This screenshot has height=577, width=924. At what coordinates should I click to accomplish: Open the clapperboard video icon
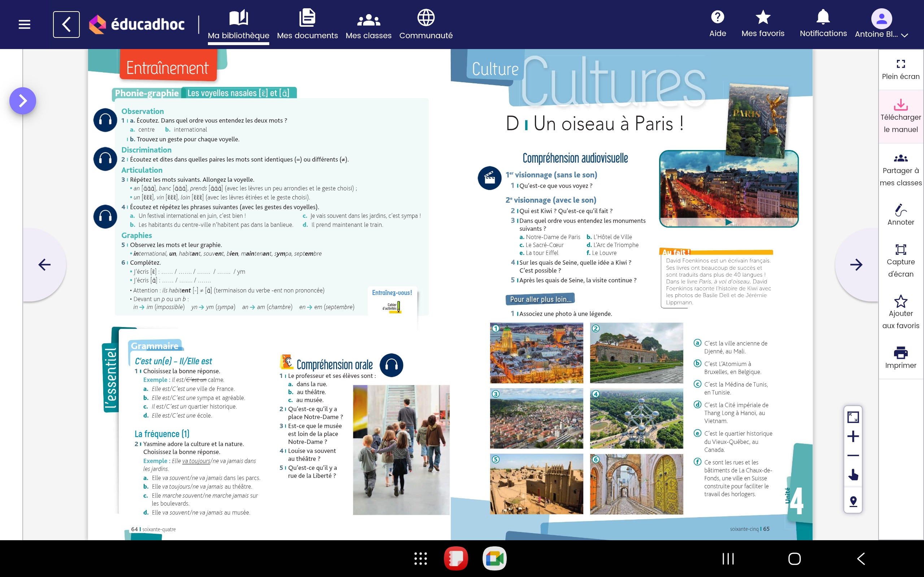coord(489,178)
